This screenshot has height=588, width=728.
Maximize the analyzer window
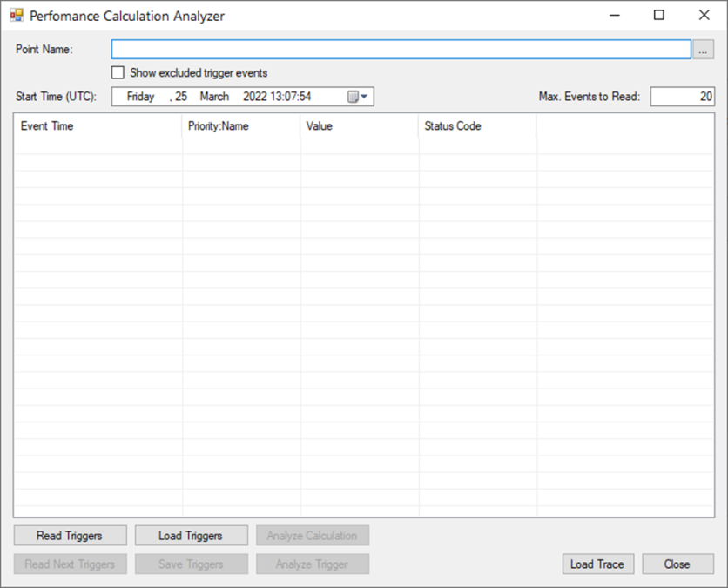click(x=659, y=15)
